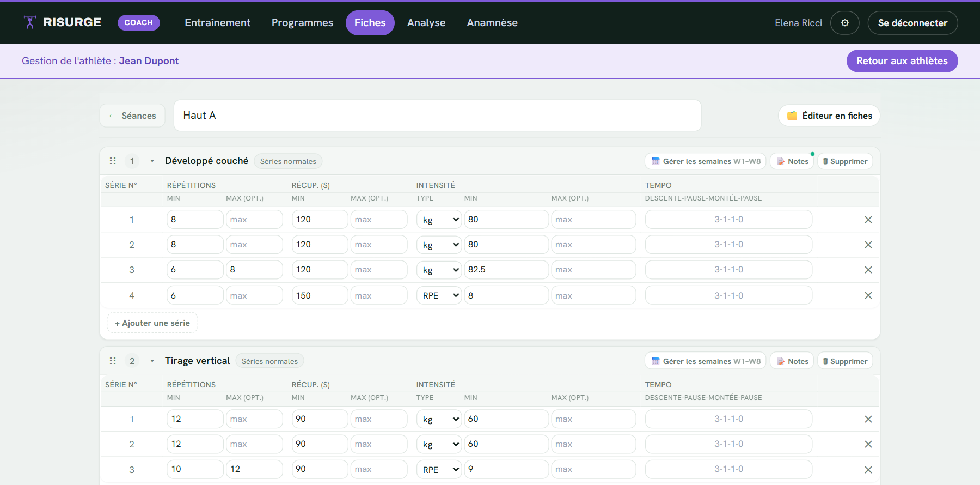The width and height of the screenshot is (980, 485).
Task: Open RPE type dropdown, Tirage vertical series 3
Action: 439,469
